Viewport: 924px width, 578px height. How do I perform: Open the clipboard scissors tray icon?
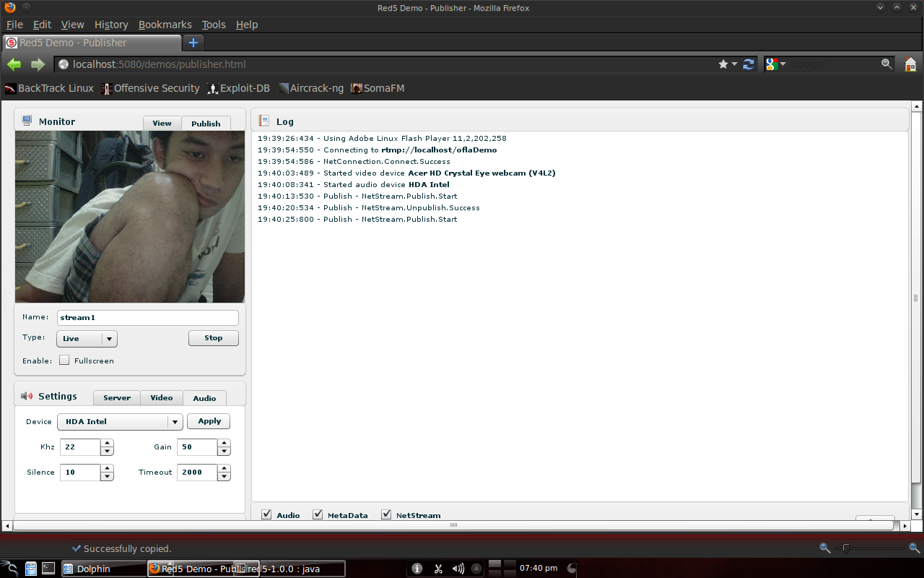click(437, 569)
